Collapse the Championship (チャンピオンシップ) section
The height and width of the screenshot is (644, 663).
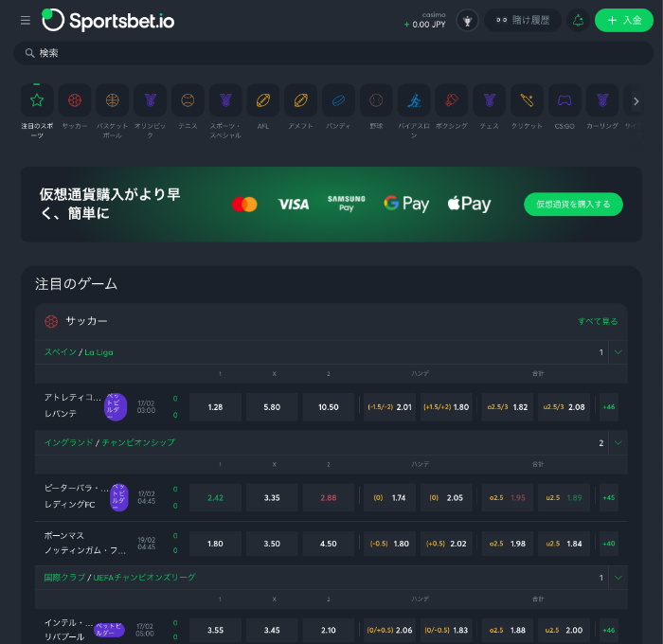618,442
